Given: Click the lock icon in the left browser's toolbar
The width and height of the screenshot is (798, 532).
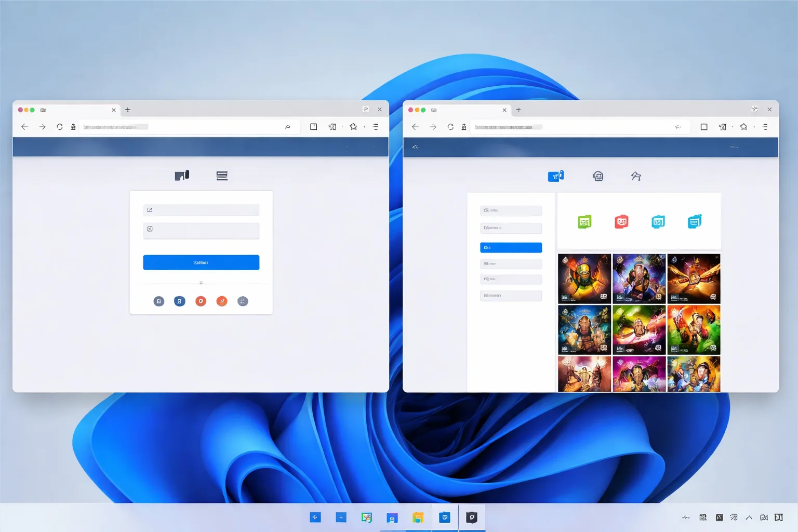Looking at the screenshot, I should 73,127.
